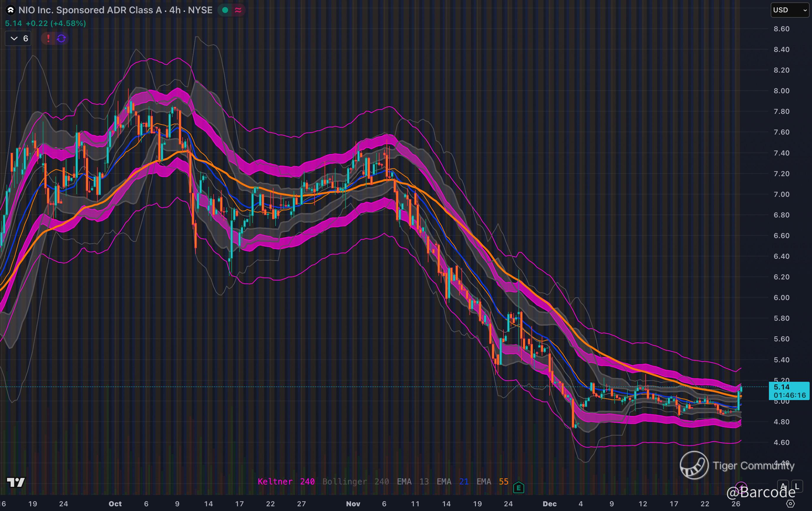Screen dimensions: 812x511
Task: Click the pink approximate data indicator icon
Action: pyautogui.click(x=238, y=10)
